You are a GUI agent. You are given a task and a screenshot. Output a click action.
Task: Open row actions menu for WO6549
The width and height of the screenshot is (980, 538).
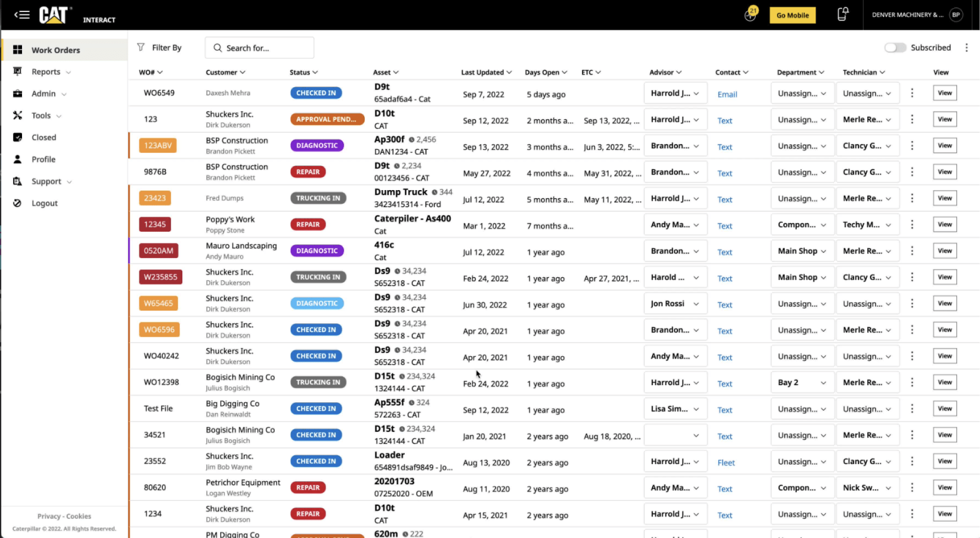[x=912, y=93]
